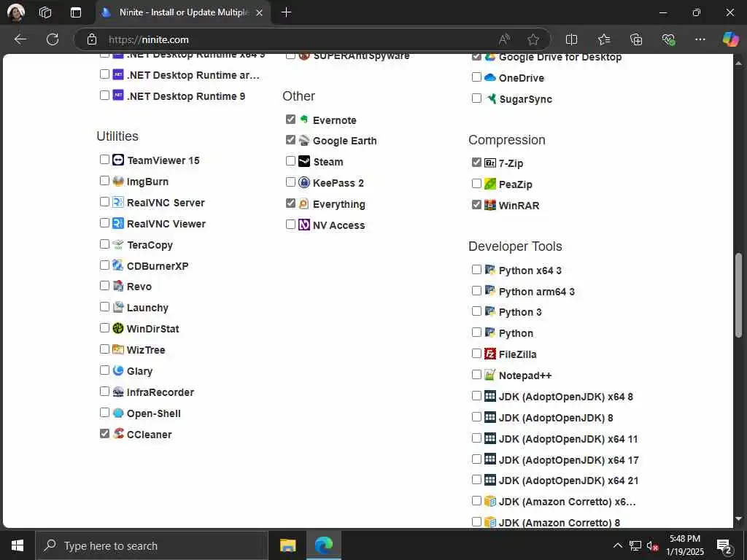Click the Python arm64 3 label
The width and height of the screenshot is (747, 560).
click(x=536, y=292)
